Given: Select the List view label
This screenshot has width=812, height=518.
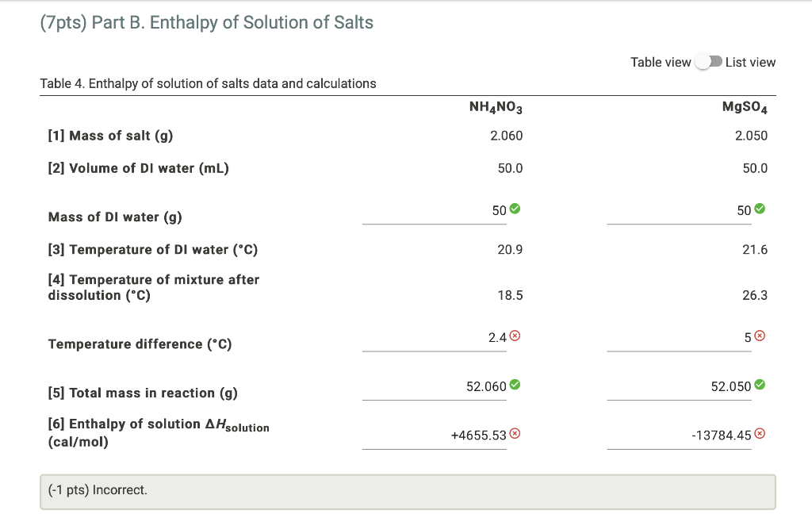Looking at the screenshot, I should tap(750, 62).
